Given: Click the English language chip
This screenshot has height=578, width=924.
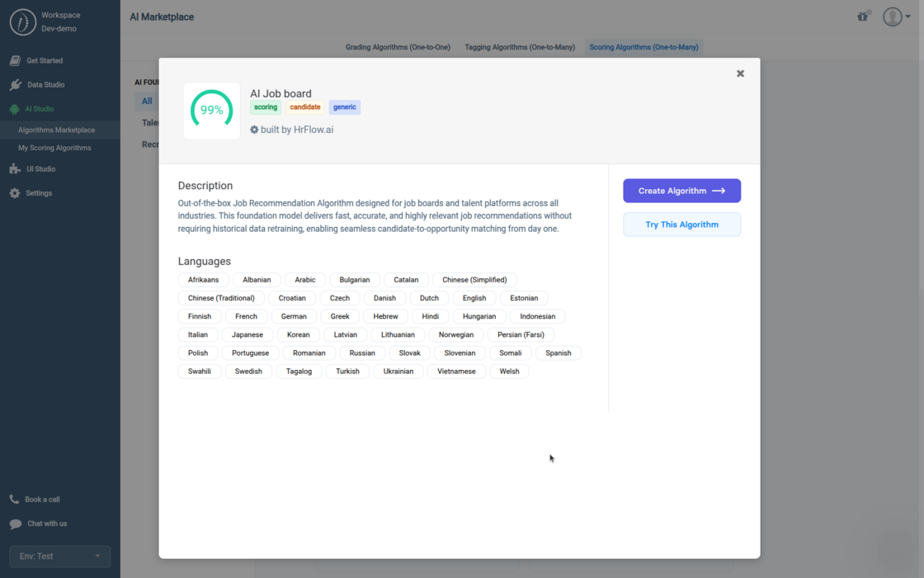Looking at the screenshot, I should pyautogui.click(x=474, y=298).
